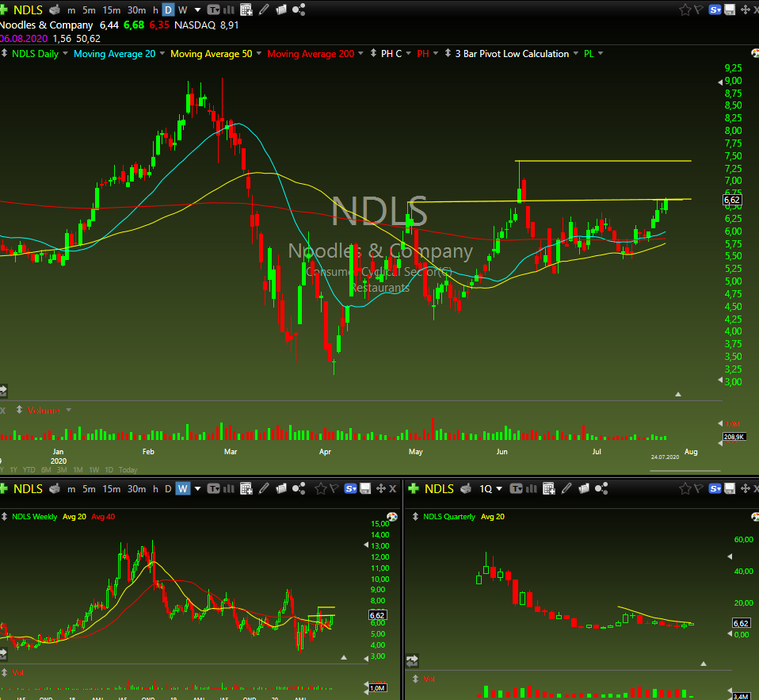
Task: Open the pencil drawing tool in the daily chart toolbar
Action: point(264,10)
